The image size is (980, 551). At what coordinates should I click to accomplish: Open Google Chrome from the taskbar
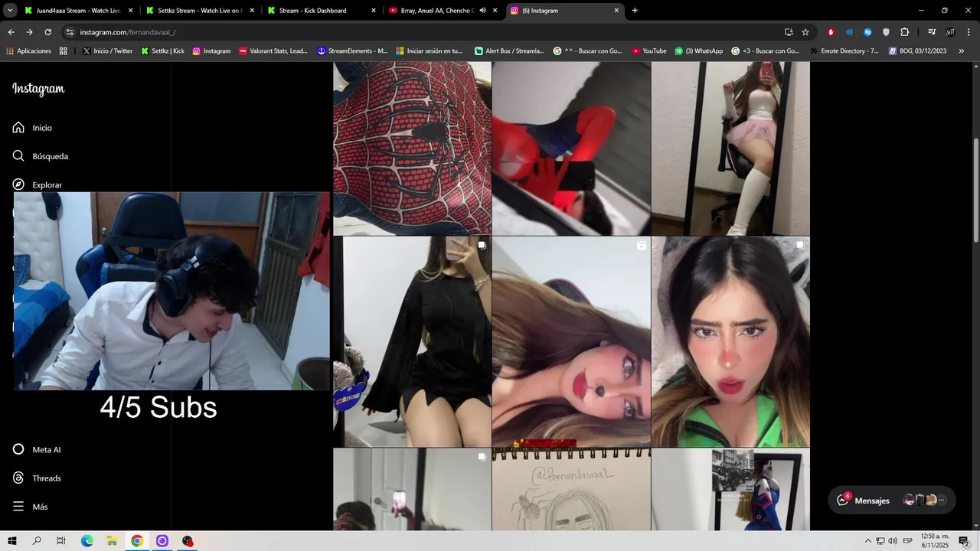(137, 541)
